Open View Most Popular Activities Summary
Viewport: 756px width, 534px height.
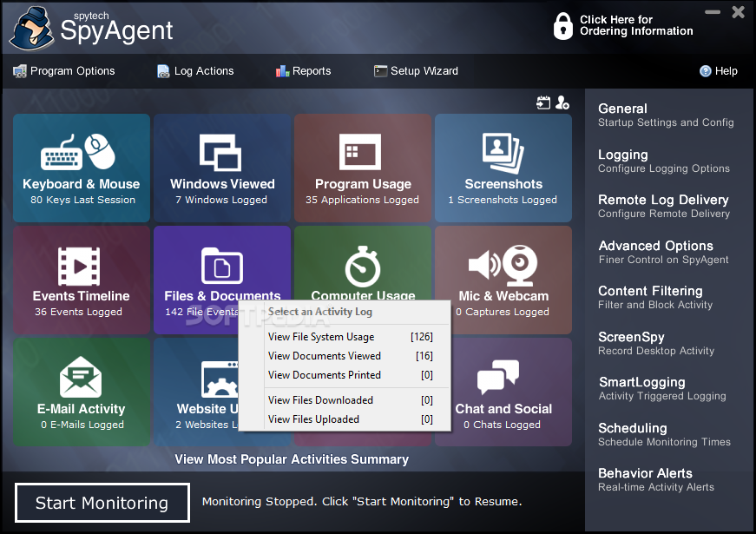point(292,459)
